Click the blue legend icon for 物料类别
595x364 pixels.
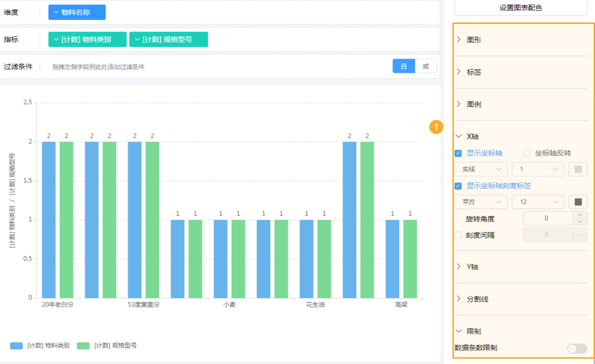coord(16,346)
